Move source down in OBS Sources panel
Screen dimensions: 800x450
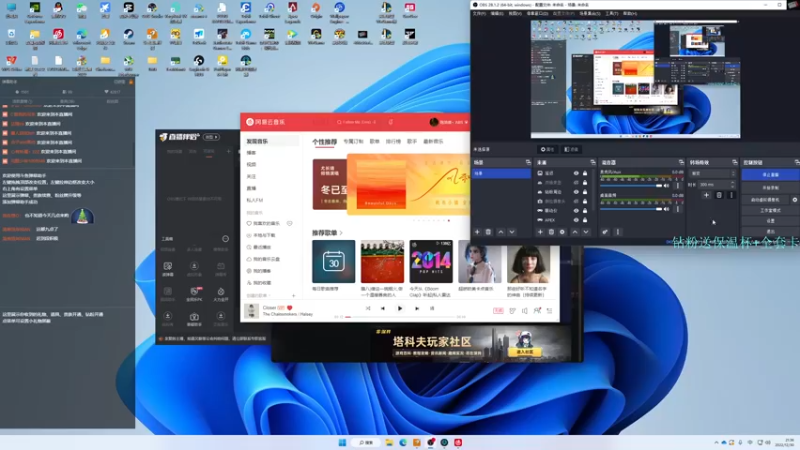tap(586, 232)
